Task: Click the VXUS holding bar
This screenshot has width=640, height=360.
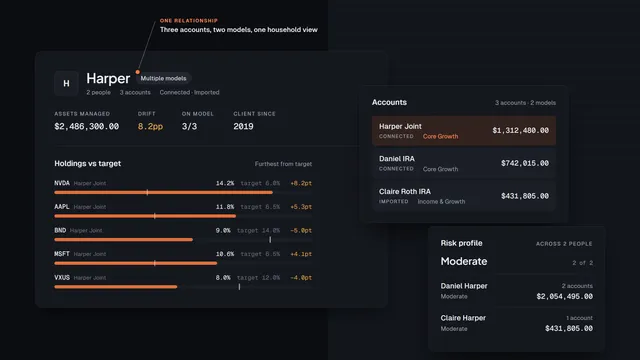Action: pos(183,287)
